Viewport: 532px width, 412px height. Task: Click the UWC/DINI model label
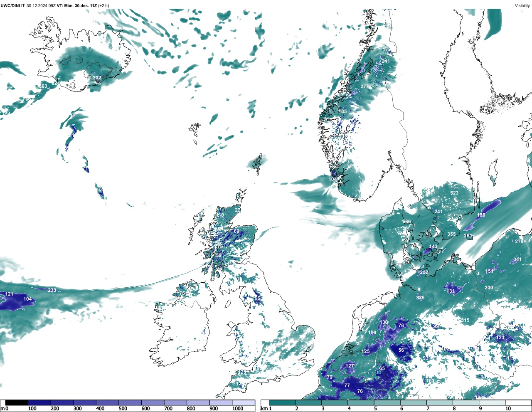[10, 5]
